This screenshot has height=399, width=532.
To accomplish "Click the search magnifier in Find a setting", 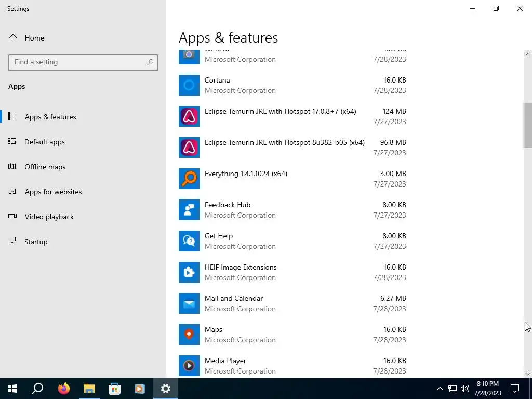I will pos(150,62).
